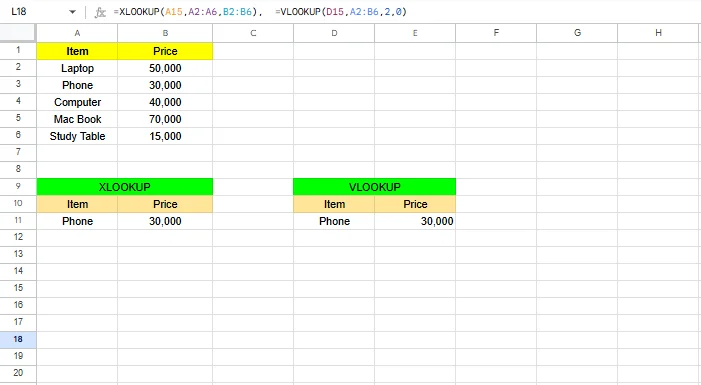Select row 11 header

click(x=18, y=220)
